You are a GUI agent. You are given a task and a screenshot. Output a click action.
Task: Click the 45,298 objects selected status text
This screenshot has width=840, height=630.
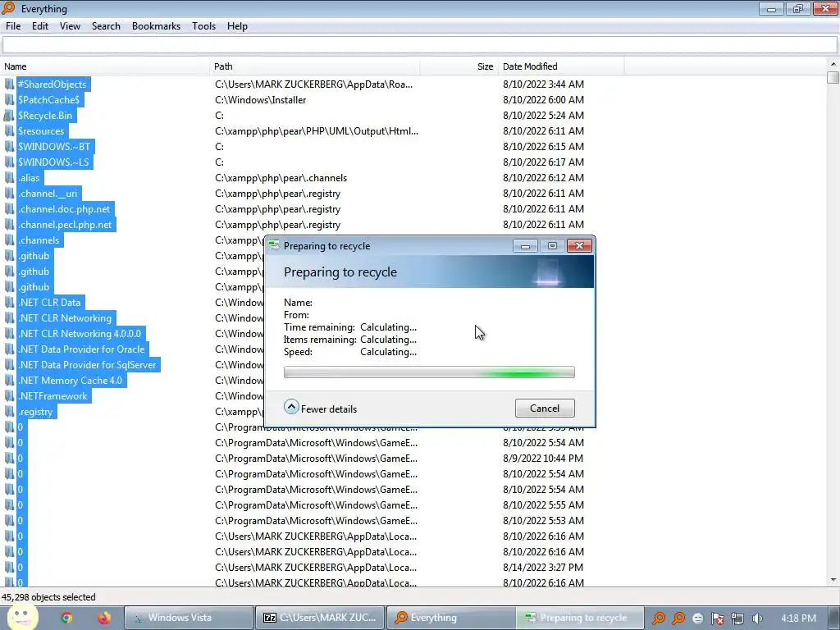48,597
